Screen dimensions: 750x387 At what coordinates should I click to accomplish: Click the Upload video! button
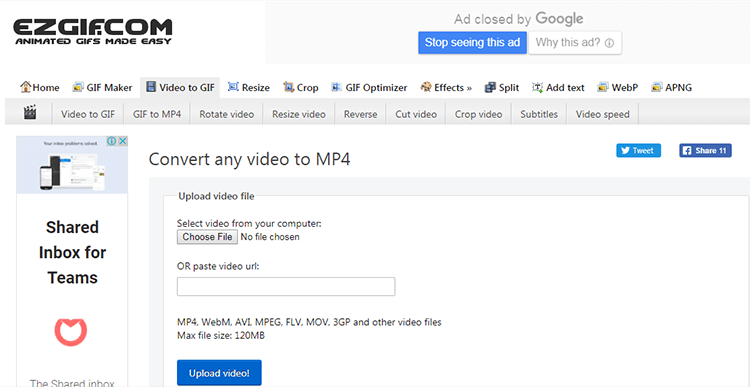(219, 373)
